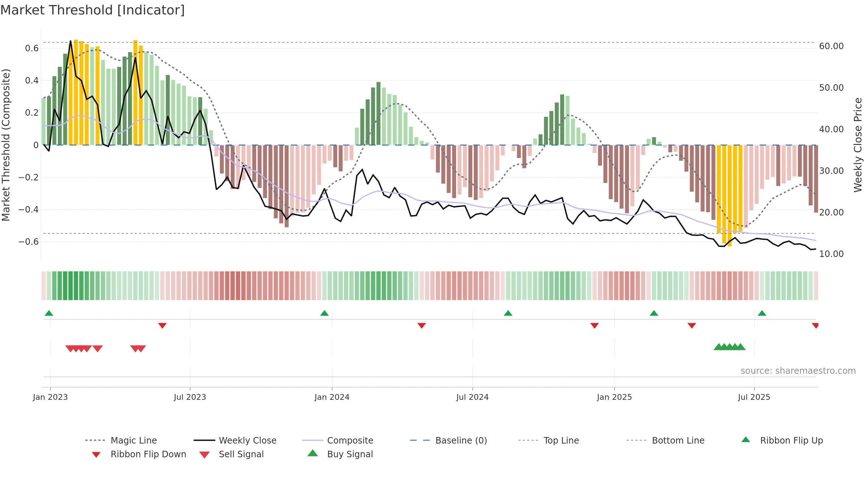Click the 60.00 price axis label
The height and width of the screenshot is (488, 868).
831,46
